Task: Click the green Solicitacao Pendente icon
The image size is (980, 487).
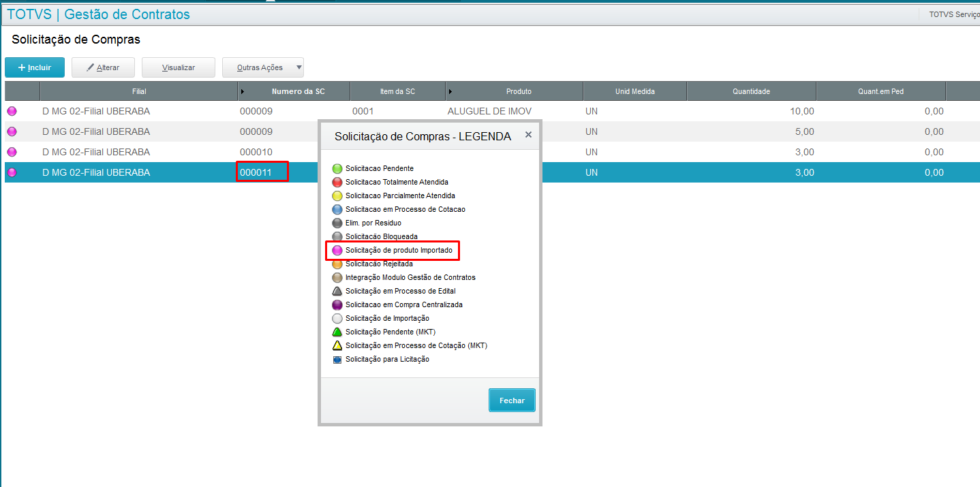Action: [x=337, y=168]
